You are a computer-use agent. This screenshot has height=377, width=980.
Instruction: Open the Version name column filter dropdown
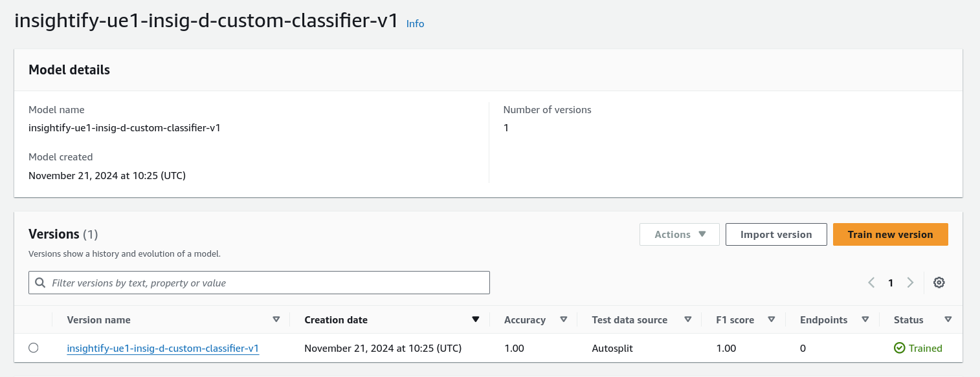[x=276, y=319]
